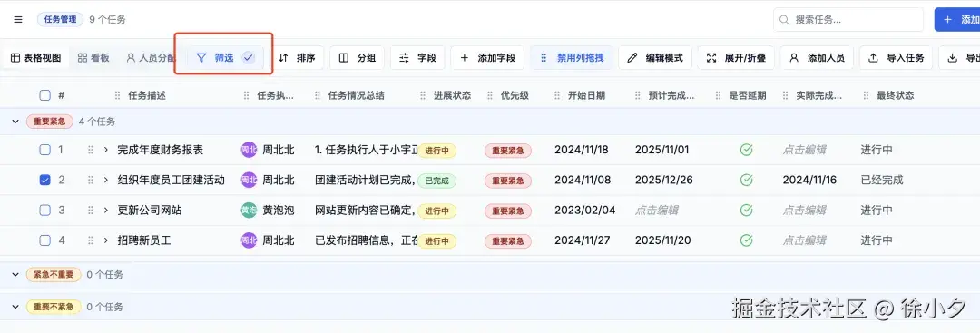Click the 进展状态 column header
Image resolution: width=980 pixels, height=333 pixels.
pos(453,95)
